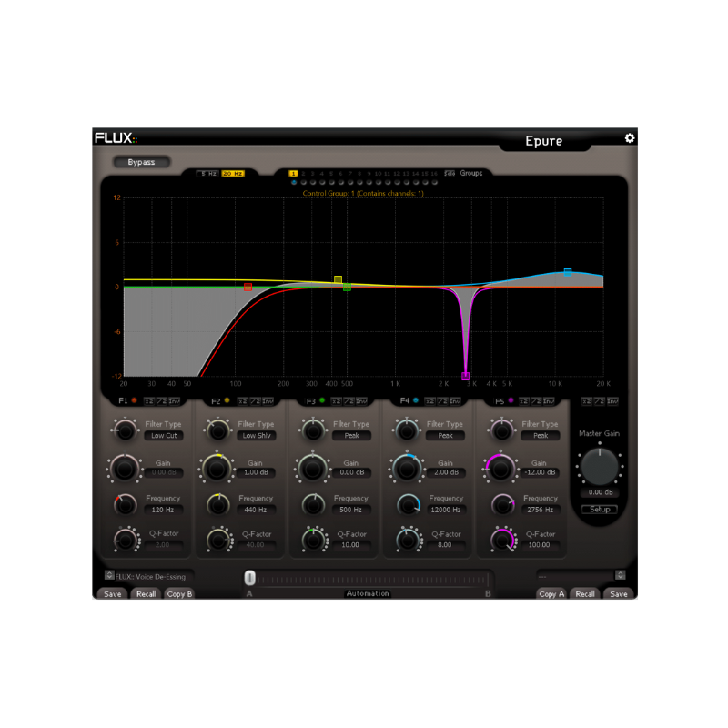Toggle F1 band enable red LED
Viewport: 728px width, 728px height.
[134, 400]
